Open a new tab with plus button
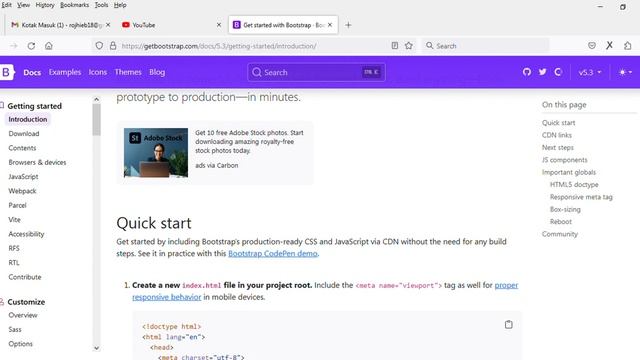The height and width of the screenshot is (360, 640). (348, 25)
